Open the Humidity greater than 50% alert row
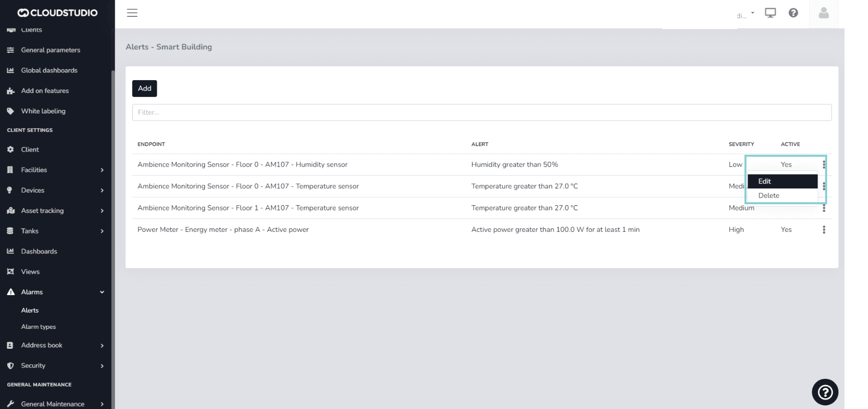This screenshot has height=409, width=868. point(514,164)
